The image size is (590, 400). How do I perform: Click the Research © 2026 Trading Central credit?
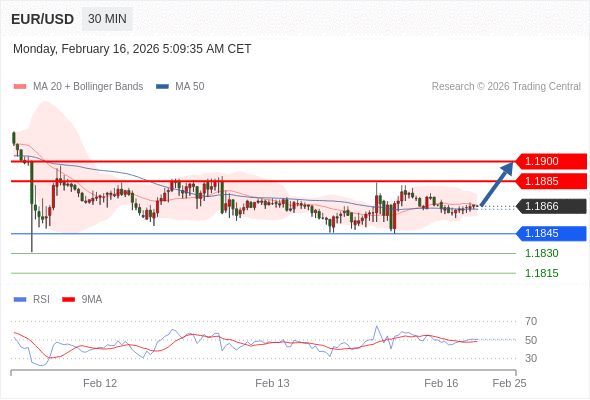[x=506, y=87]
